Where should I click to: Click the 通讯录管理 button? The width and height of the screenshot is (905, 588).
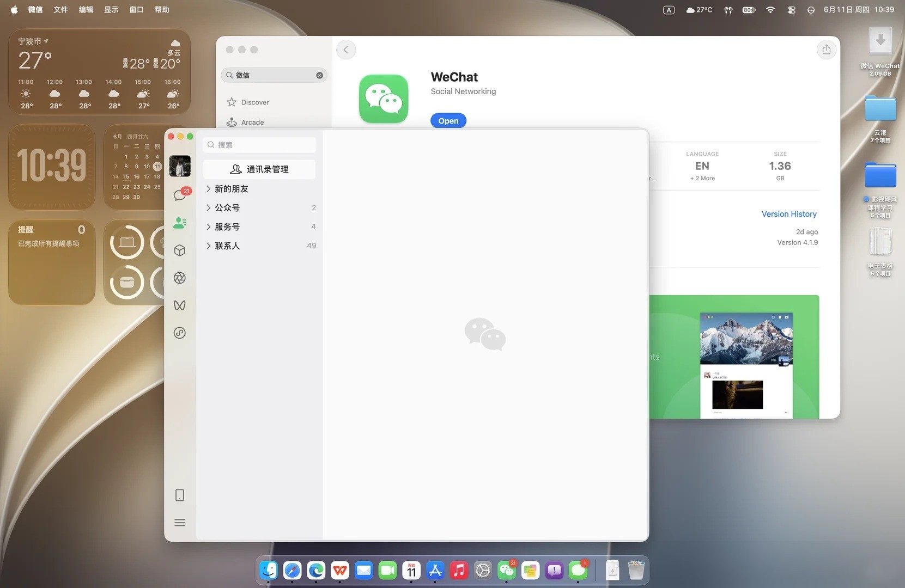pos(259,169)
